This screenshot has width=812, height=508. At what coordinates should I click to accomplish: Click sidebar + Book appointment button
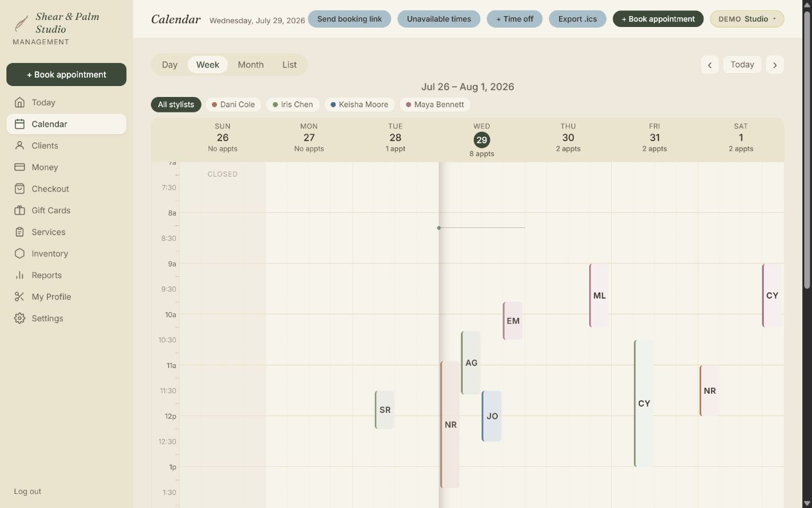66,74
